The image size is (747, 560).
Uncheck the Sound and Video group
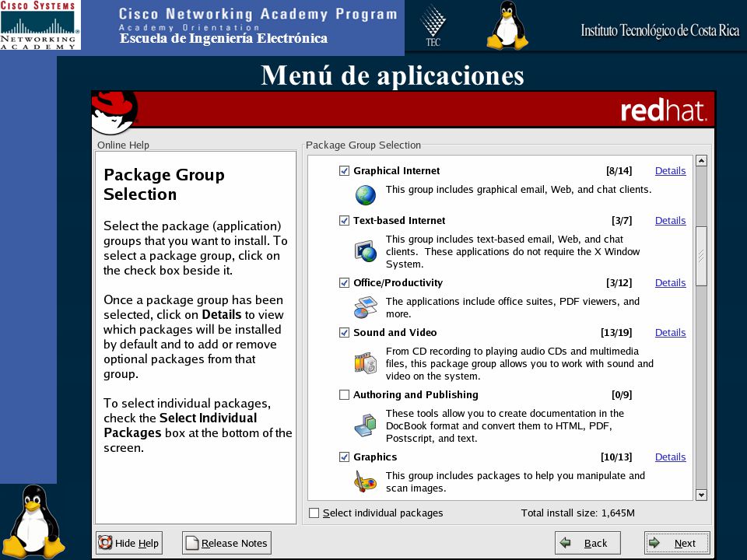point(344,332)
